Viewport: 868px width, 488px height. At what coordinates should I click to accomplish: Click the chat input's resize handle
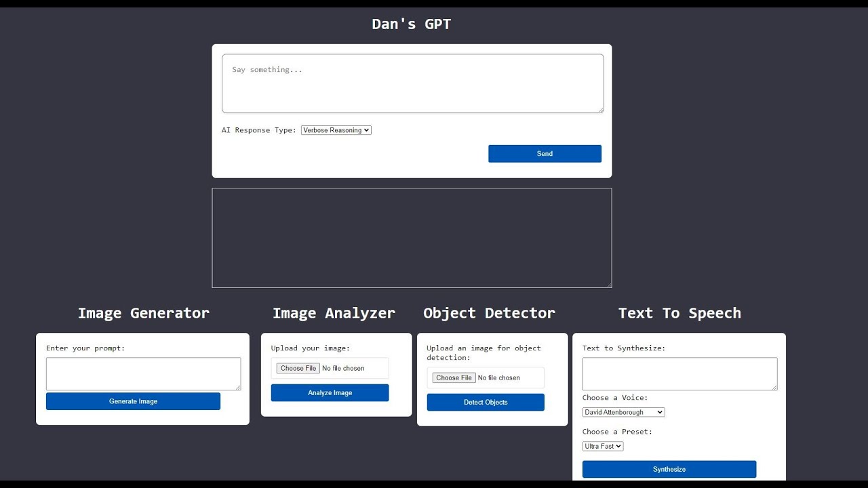(600, 109)
